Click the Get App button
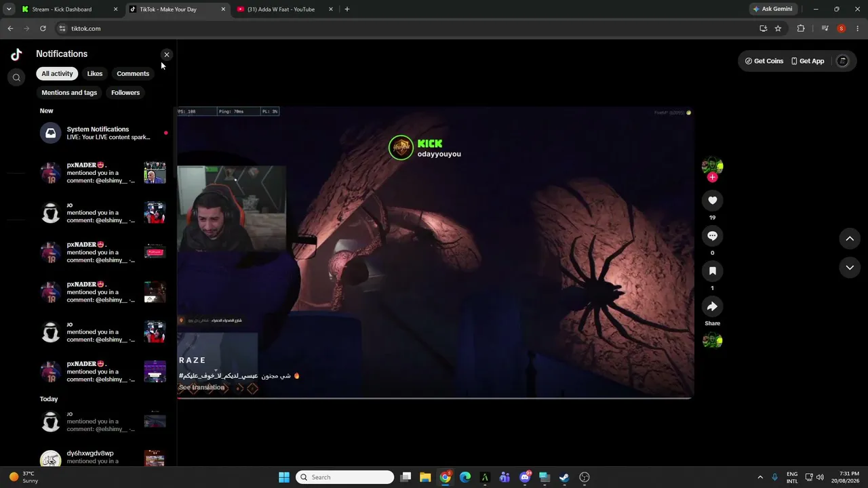This screenshot has width=868, height=488. [x=807, y=61]
